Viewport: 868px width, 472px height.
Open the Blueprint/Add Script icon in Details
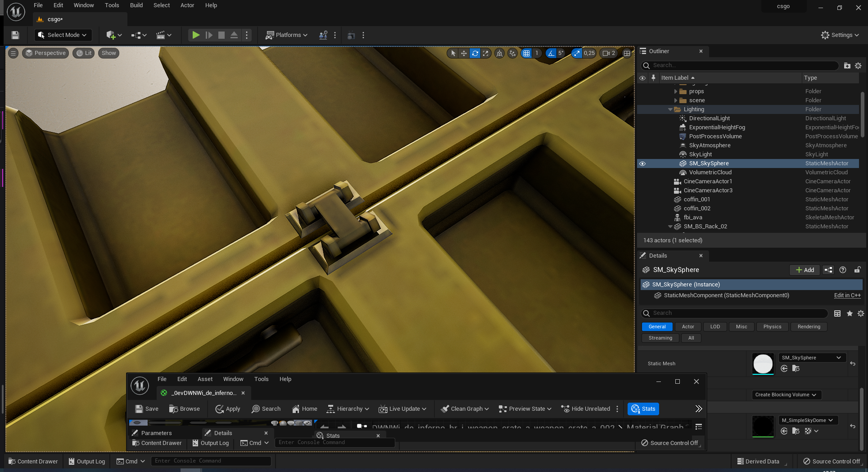[828, 270]
